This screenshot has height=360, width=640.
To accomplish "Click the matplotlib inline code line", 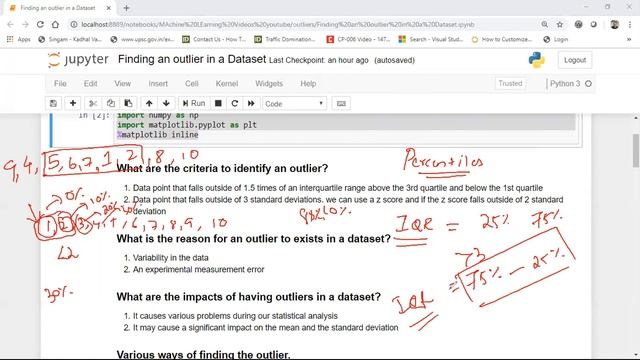I will pos(158,135).
